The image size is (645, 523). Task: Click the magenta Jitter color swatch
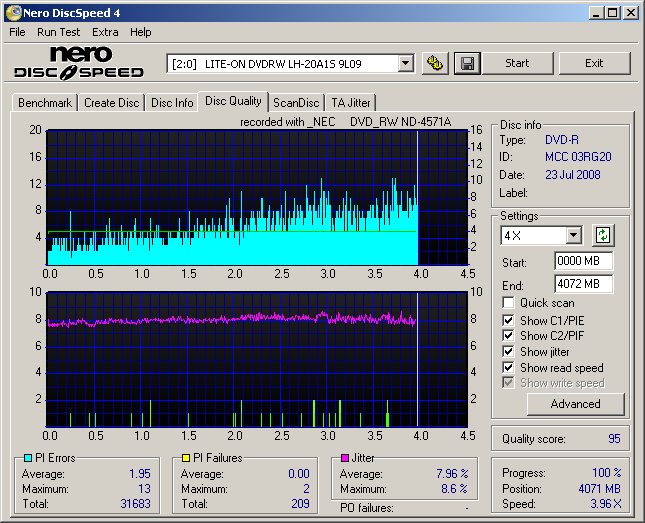coord(345,458)
